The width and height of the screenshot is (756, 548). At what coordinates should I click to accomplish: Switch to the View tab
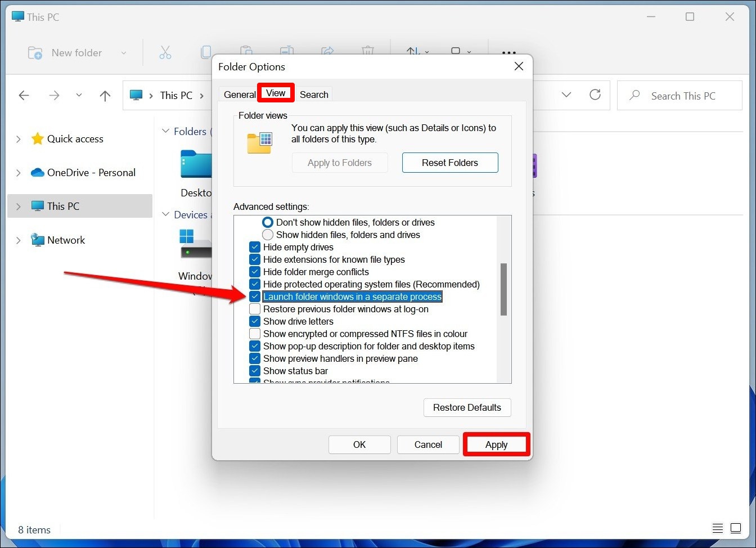coord(276,93)
